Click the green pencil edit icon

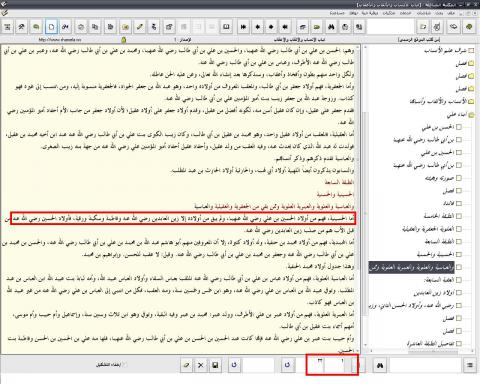pos(140,27)
